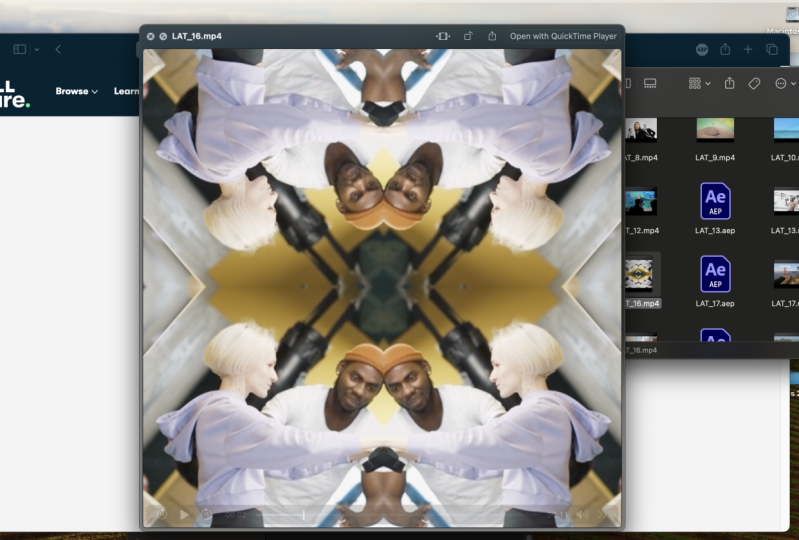Select the LAT_9.mp4 thumbnail in Finder
This screenshot has width=799, height=540.
pos(715,129)
